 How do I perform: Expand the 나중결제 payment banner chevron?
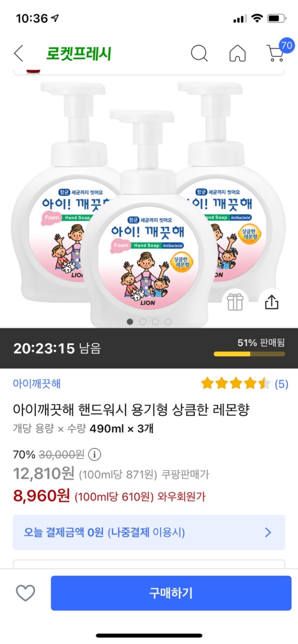[x=268, y=532]
